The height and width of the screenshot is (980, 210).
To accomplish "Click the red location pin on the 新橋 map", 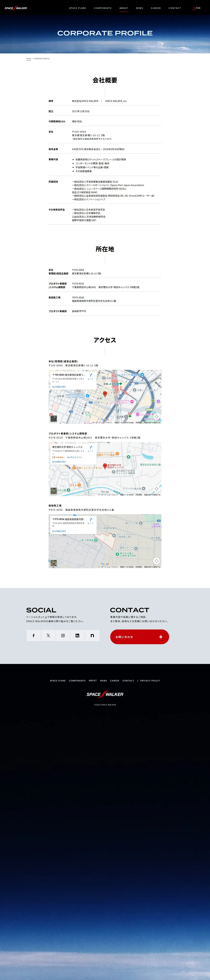I will pos(105,394).
